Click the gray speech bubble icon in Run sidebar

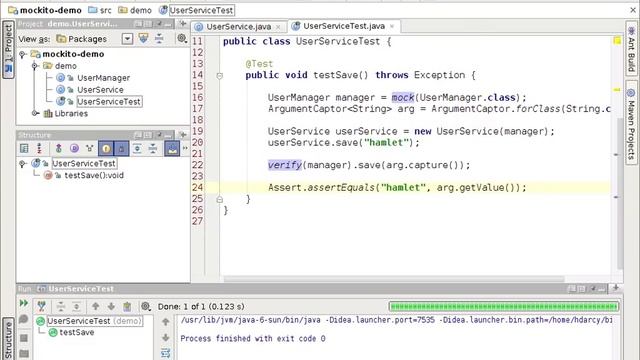point(24,320)
